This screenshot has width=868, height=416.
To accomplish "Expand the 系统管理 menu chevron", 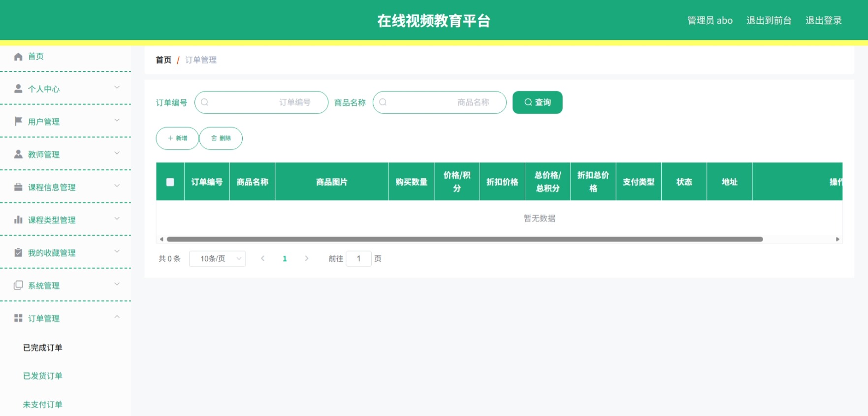I will pos(117,284).
